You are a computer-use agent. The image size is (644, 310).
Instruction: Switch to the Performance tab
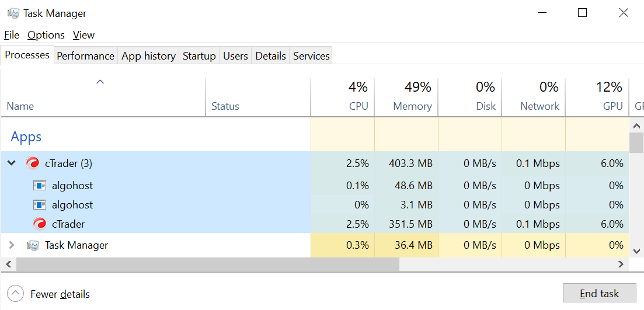85,56
